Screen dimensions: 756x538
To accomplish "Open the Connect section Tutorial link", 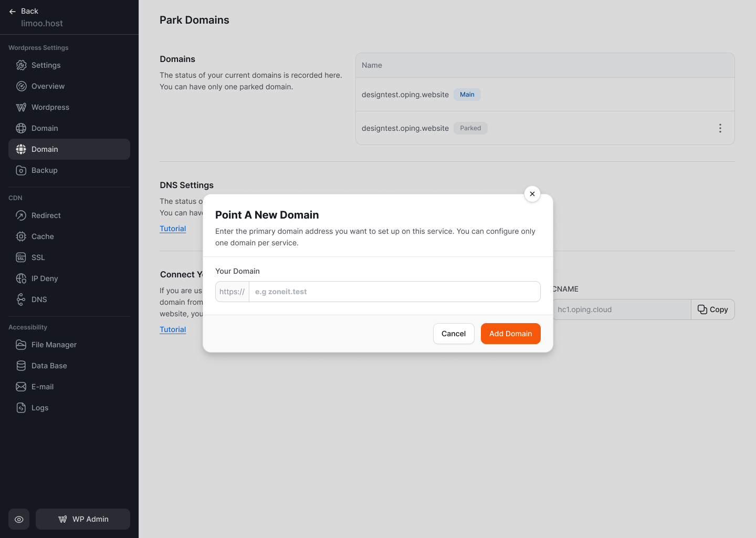I will [x=173, y=329].
